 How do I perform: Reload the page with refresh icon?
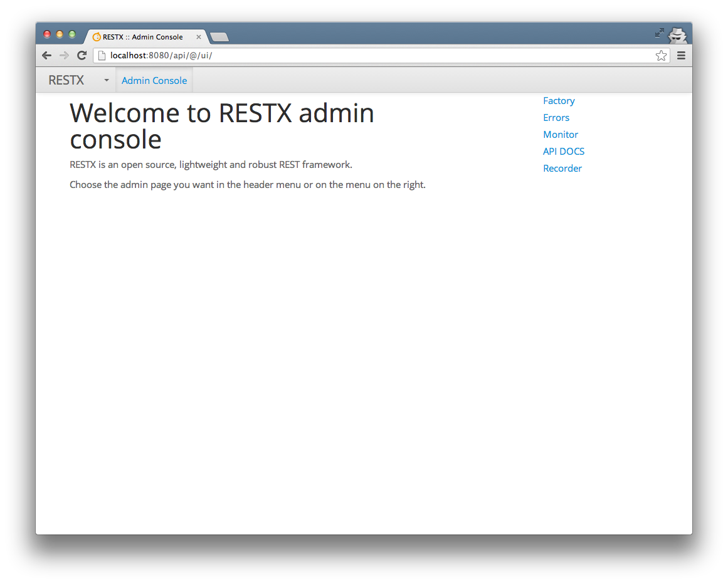[82, 56]
